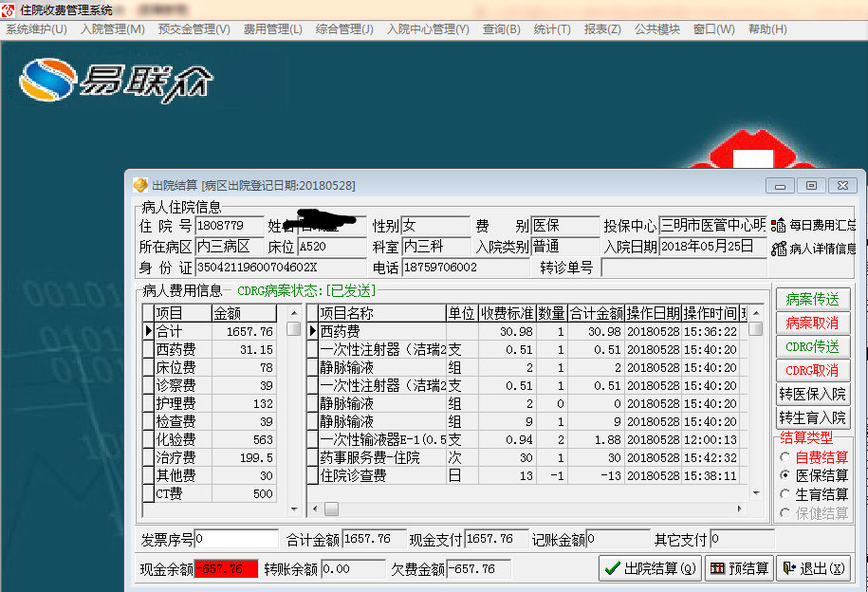The height and width of the screenshot is (592, 868).
Task: Open the 报表(Z) menu
Action: (x=602, y=29)
